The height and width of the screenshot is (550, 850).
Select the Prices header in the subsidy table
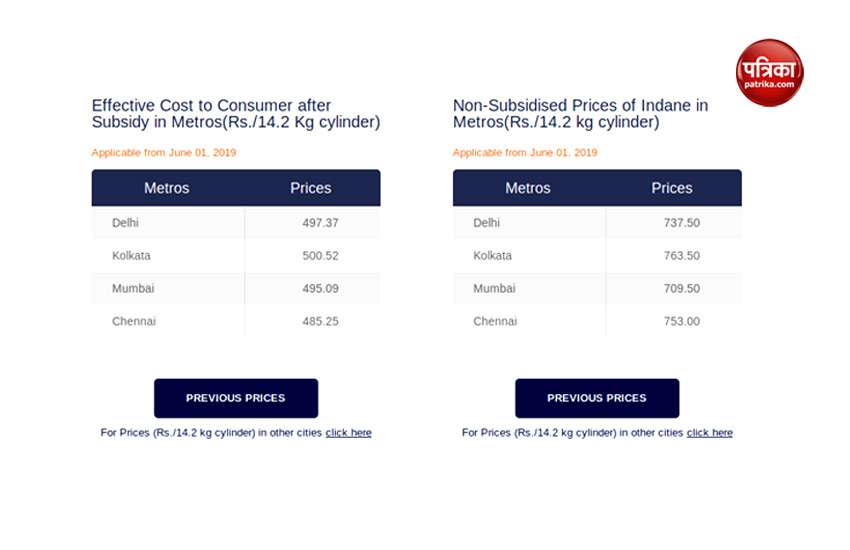[x=311, y=188]
